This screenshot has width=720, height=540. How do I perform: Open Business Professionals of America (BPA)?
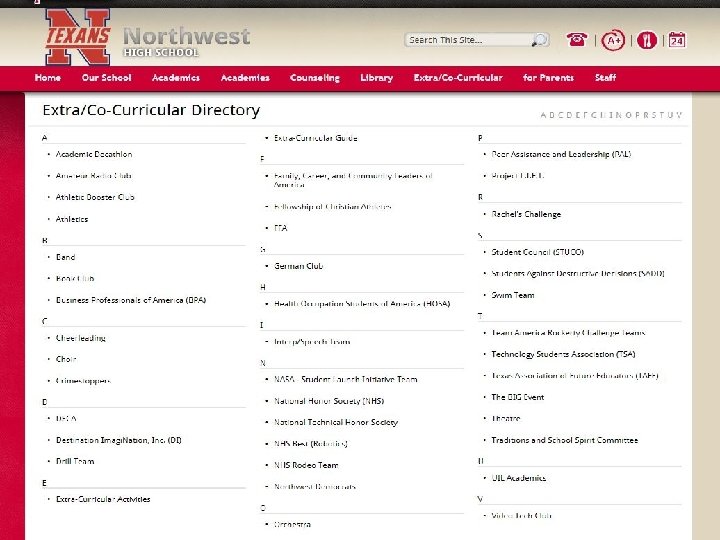131,300
